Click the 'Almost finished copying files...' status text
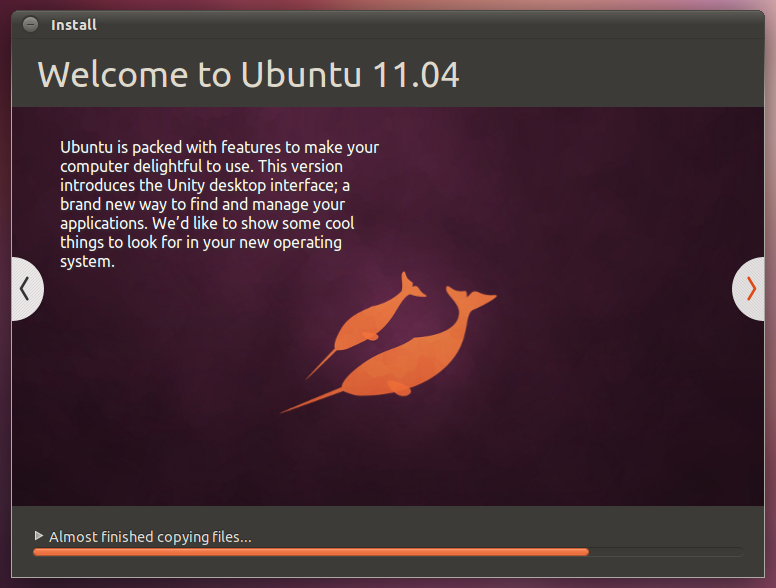This screenshot has height=588, width=776. point(150,537)
